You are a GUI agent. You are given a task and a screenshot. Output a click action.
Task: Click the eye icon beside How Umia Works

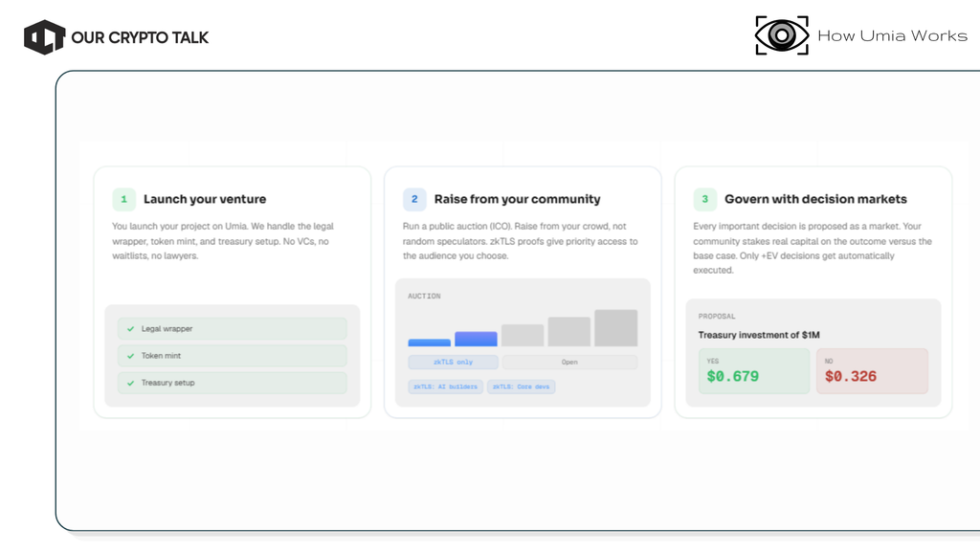click(x=781, y=35)
